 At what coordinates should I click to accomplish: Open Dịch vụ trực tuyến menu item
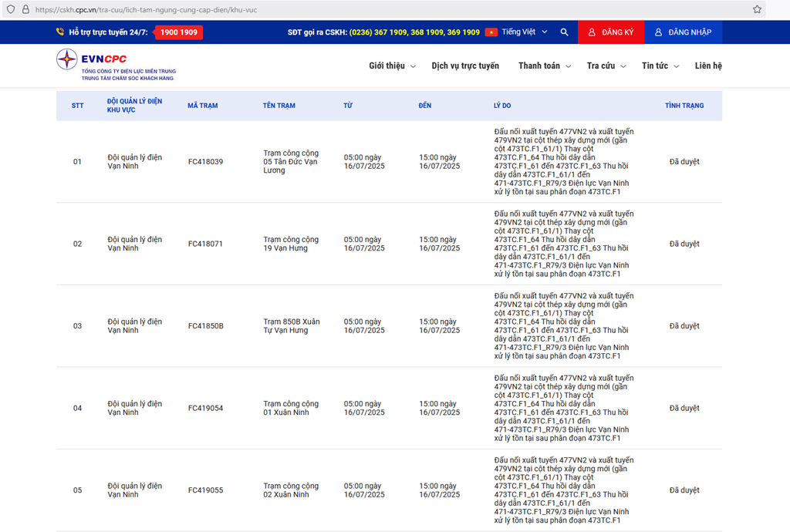(x=465, y=66)
